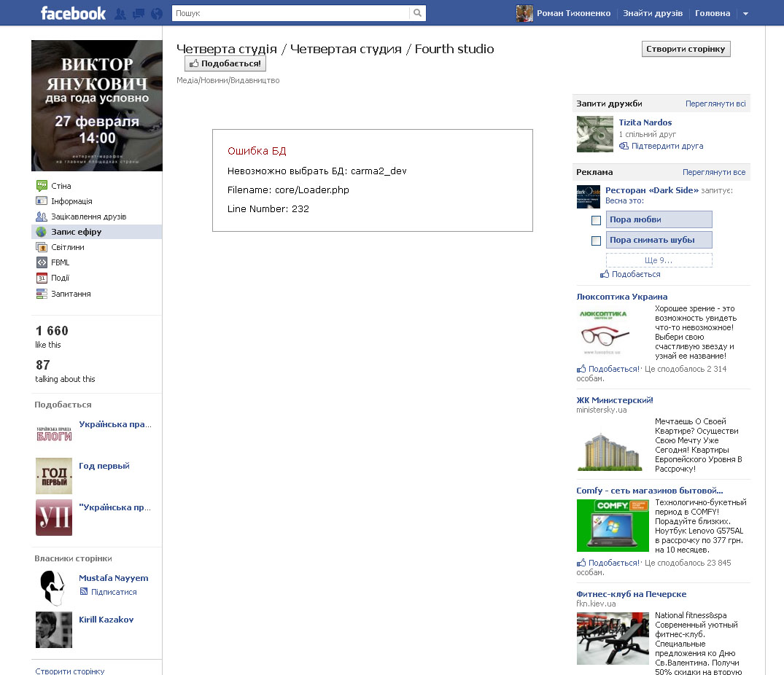Open the friend requests icon in top bar
Viewport: 784px width, 675px height.
coord(120,14)
